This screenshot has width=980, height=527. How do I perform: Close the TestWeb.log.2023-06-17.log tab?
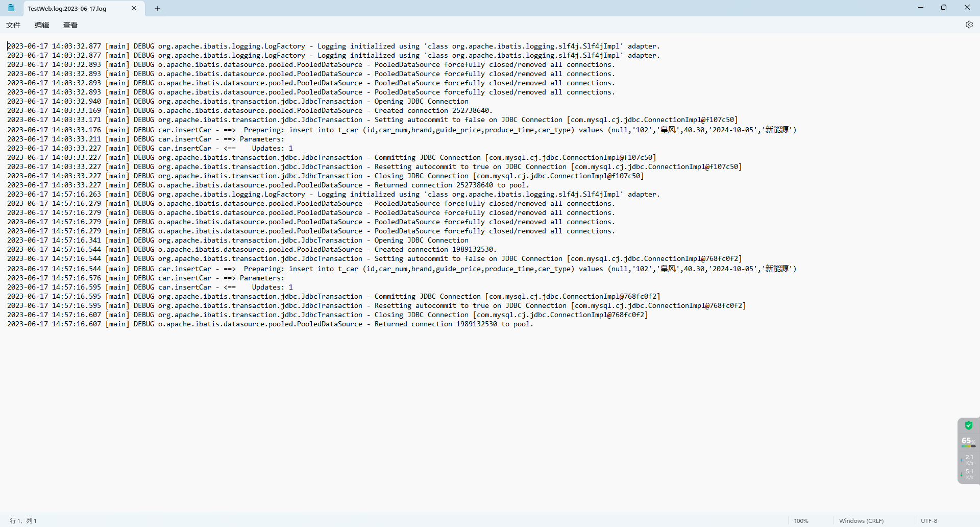tap(134, 8)
